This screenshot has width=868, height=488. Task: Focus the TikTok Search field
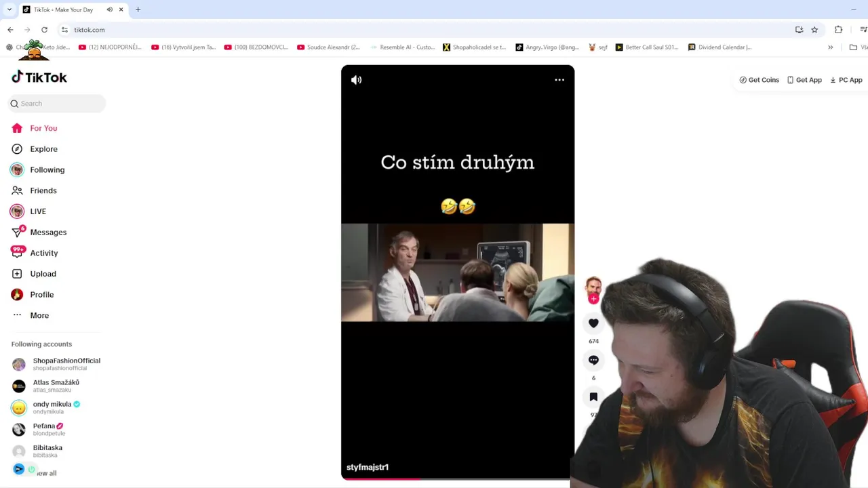[x=57, y=104]
